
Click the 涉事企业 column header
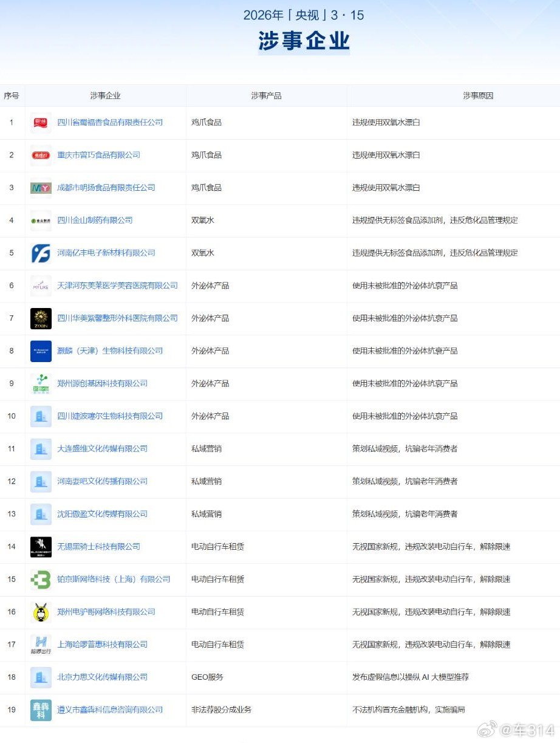(105, 96)
